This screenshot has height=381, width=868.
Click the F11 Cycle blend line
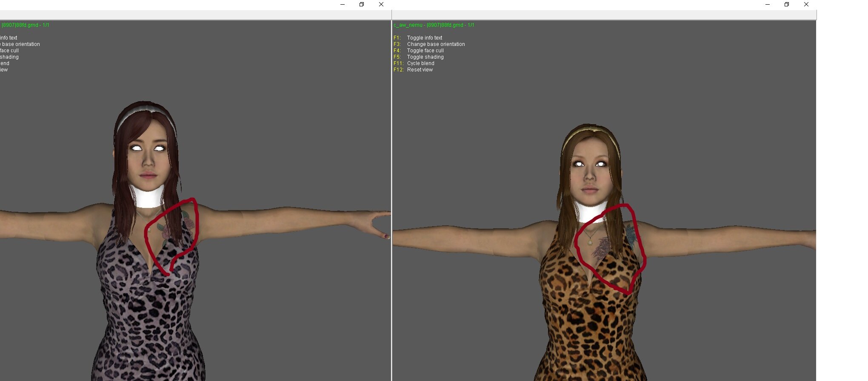pos(420,63)
